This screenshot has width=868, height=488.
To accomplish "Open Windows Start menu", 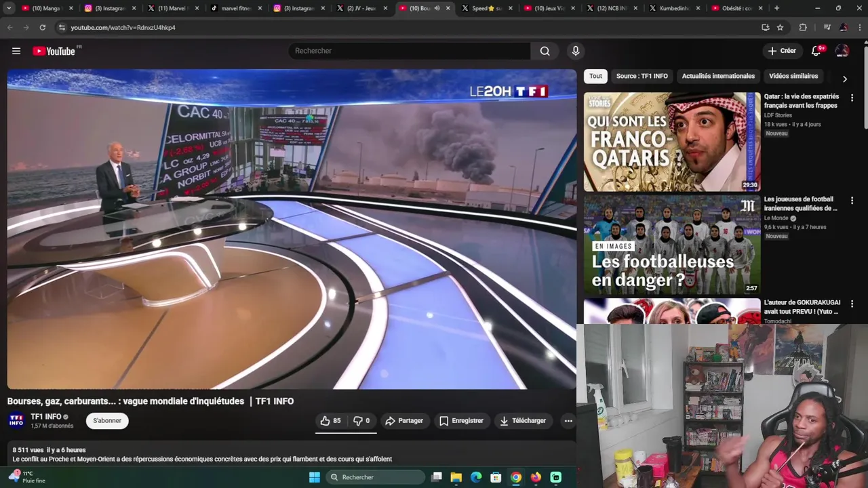I will pos(315,477).
